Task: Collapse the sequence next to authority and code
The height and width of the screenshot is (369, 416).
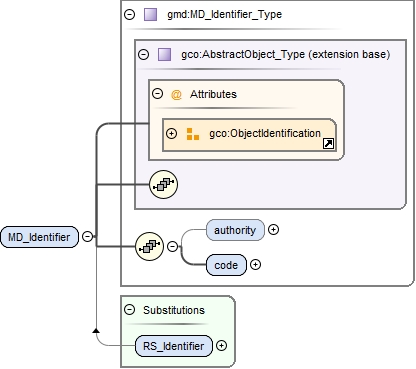Action: pos(172,247)
